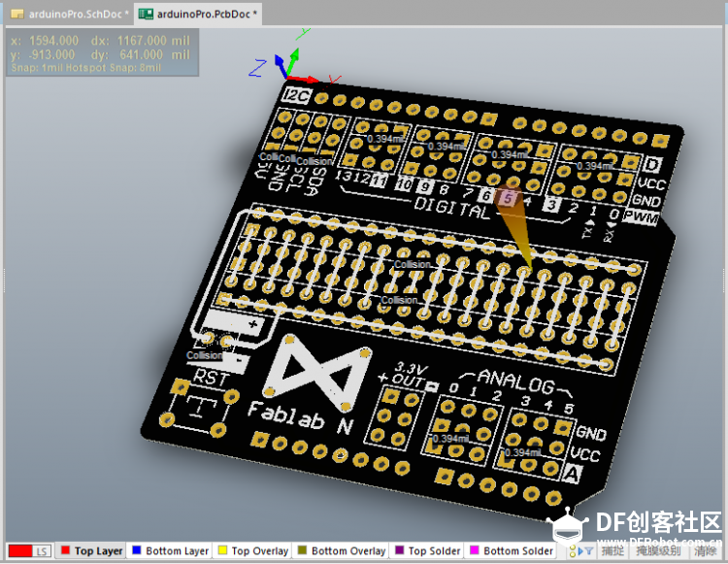
Task: Click the red current layer color box
Action: click(x=20, y=551)
